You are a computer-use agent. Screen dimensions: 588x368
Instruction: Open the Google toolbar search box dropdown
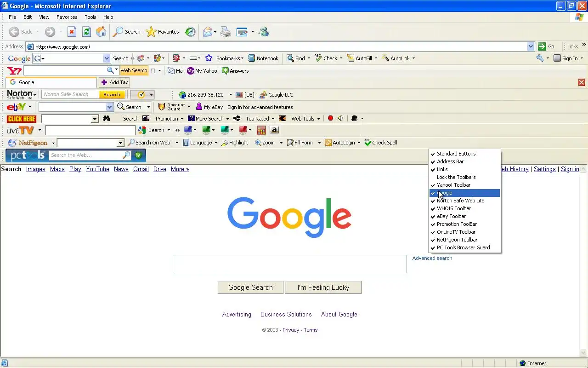pos(107,58)
